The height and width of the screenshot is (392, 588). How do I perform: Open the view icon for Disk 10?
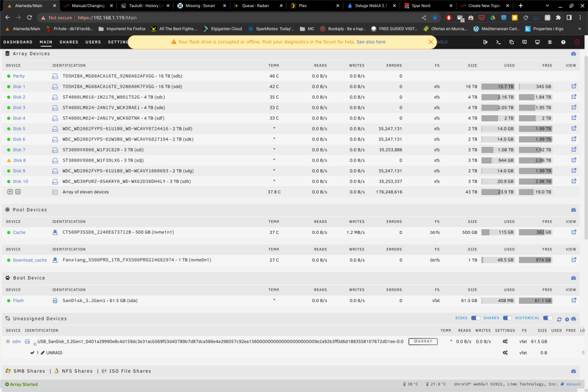tap(573, 182)
